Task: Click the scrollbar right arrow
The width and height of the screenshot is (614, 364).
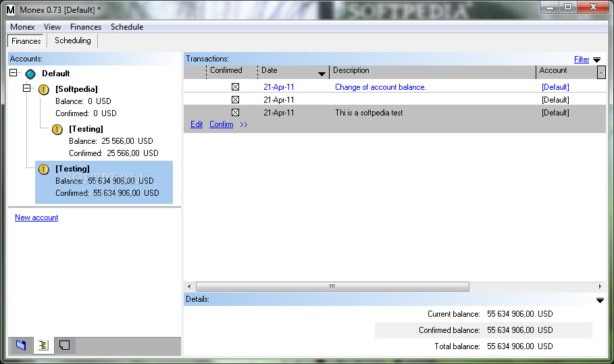Action: pyautogui.click(x=600, y=286)
